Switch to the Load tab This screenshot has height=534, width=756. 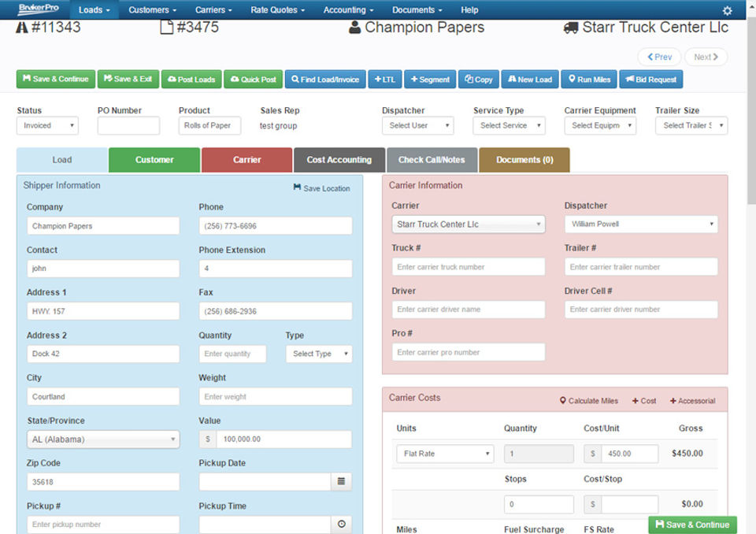61,160
